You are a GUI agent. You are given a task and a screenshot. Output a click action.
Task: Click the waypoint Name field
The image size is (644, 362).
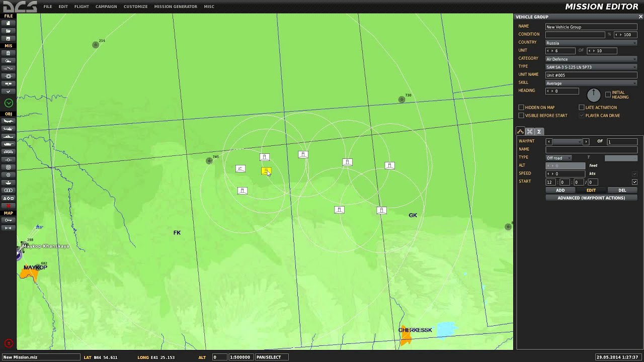(591, 150)
